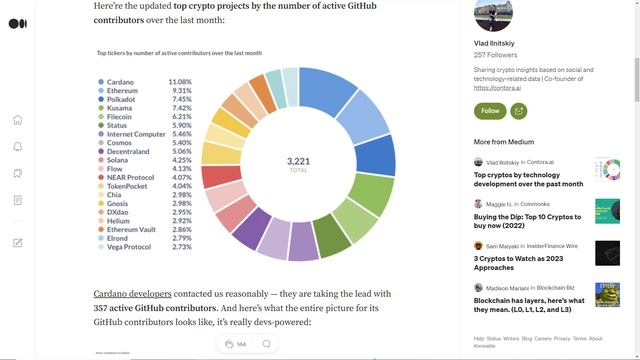The height and width of the screenshot is (360, 640).
Task: Go to Home via sidebar house icon
Action: [x=18, y=120]
